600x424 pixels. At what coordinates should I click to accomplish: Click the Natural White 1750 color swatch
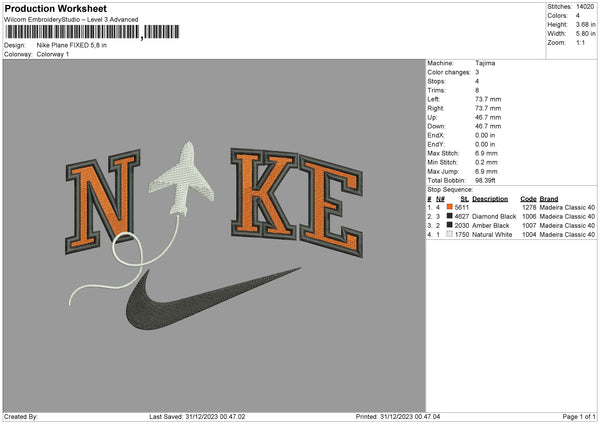(x=449, y=234)
